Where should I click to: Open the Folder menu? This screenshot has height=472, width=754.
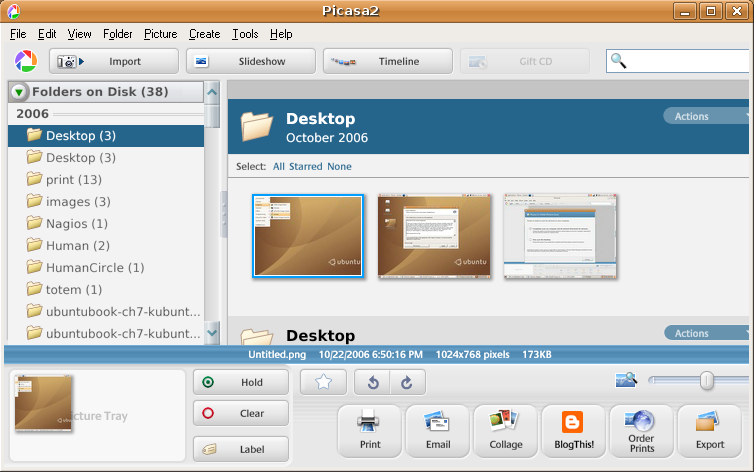[118, 34]
